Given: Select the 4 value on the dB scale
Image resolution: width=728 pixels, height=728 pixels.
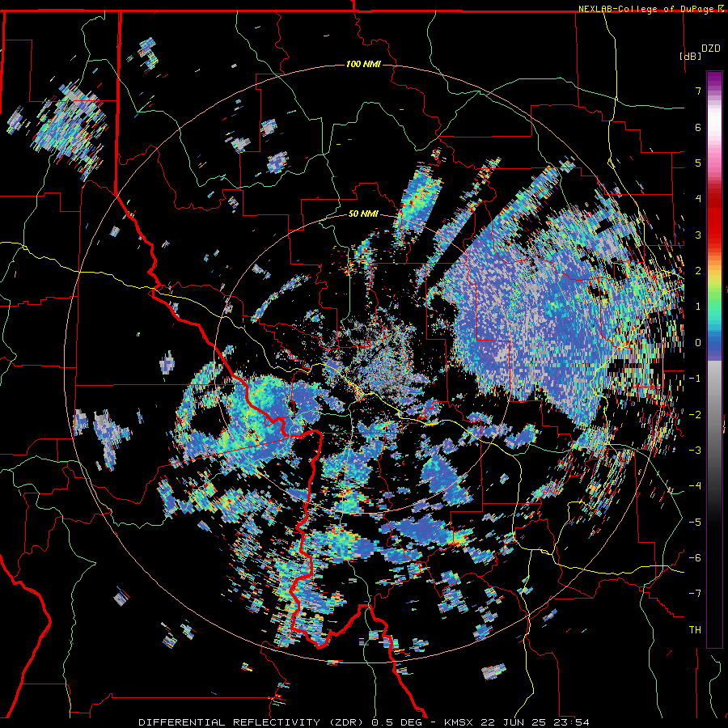Looking at the screenshot, I should point(698,199).
